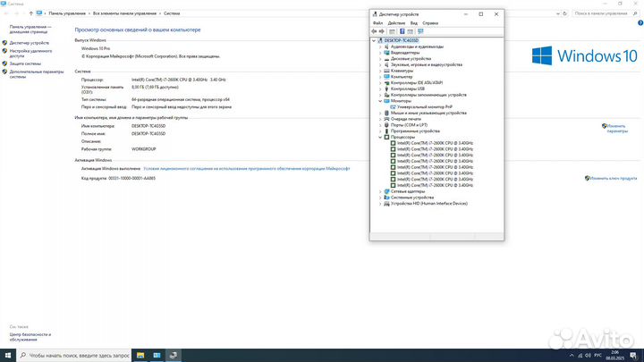Open the Справка menu
Viewport: 644px width, 362px height.
[430, 22]
